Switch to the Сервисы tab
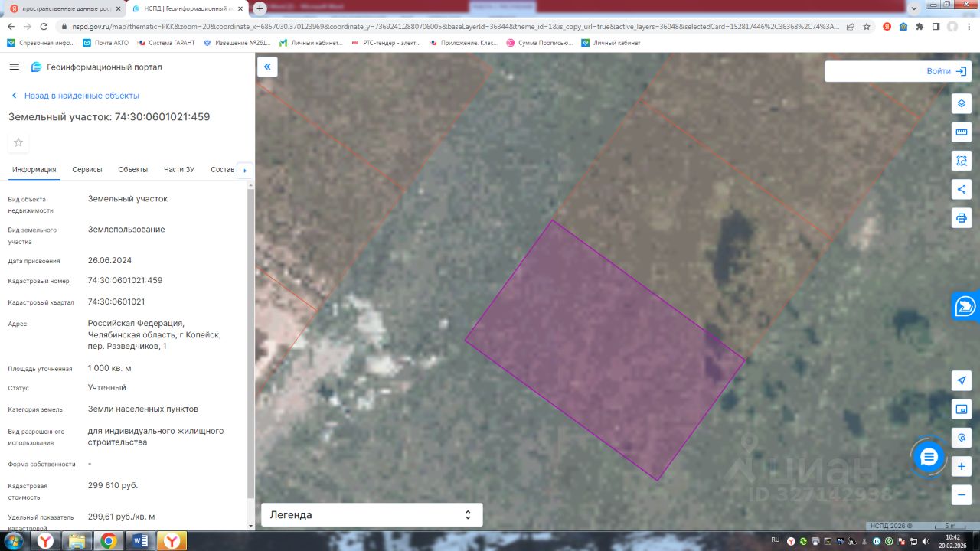The width and height of the screenshot is (980, 551). click(87, 170)
